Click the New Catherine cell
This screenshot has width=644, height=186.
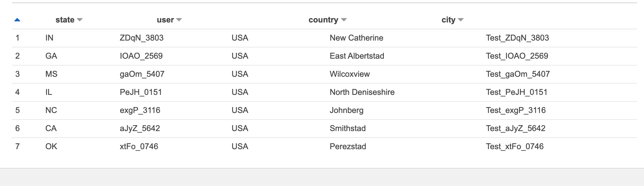[x=356, y=38]
